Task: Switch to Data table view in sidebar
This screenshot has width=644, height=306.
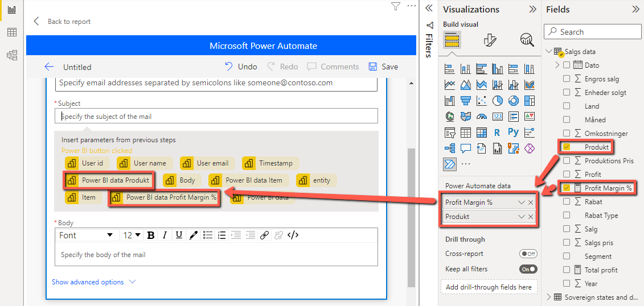Action: pyautogui.click(x=12, y=32)
